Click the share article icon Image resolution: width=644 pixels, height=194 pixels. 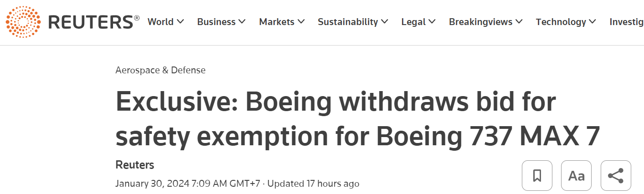point(616,175)
